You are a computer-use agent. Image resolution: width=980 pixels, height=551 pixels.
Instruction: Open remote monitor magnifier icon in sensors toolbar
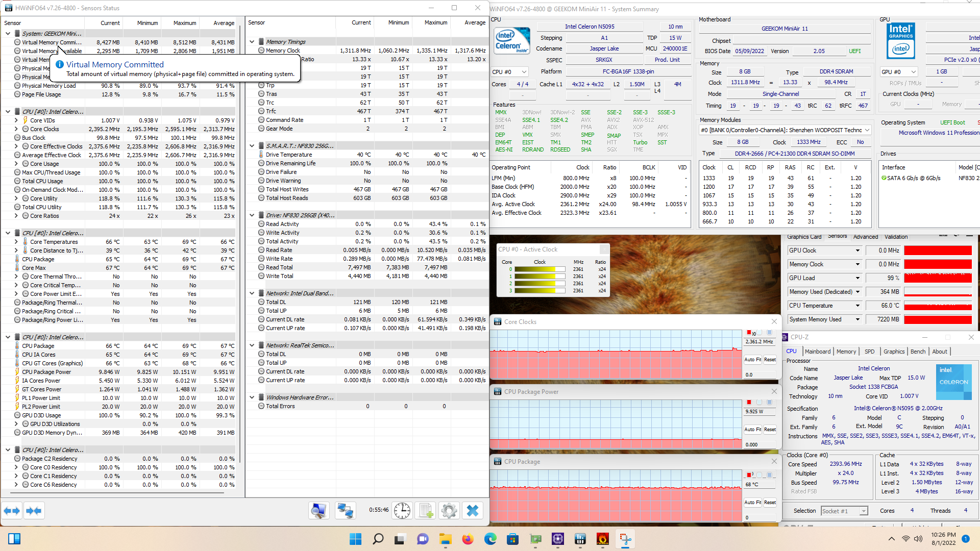coord(319,511)
